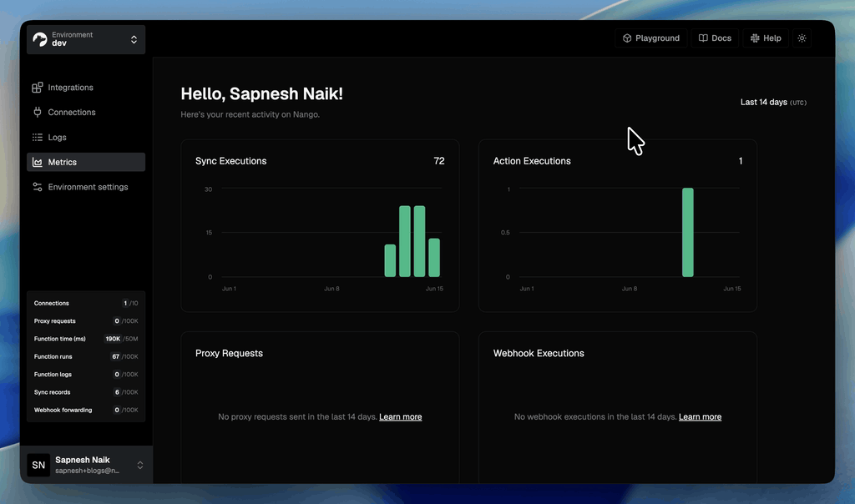Viewport: 855px width, 504px height.
Task: Click the 190K function time value
Action: [113, 339]
